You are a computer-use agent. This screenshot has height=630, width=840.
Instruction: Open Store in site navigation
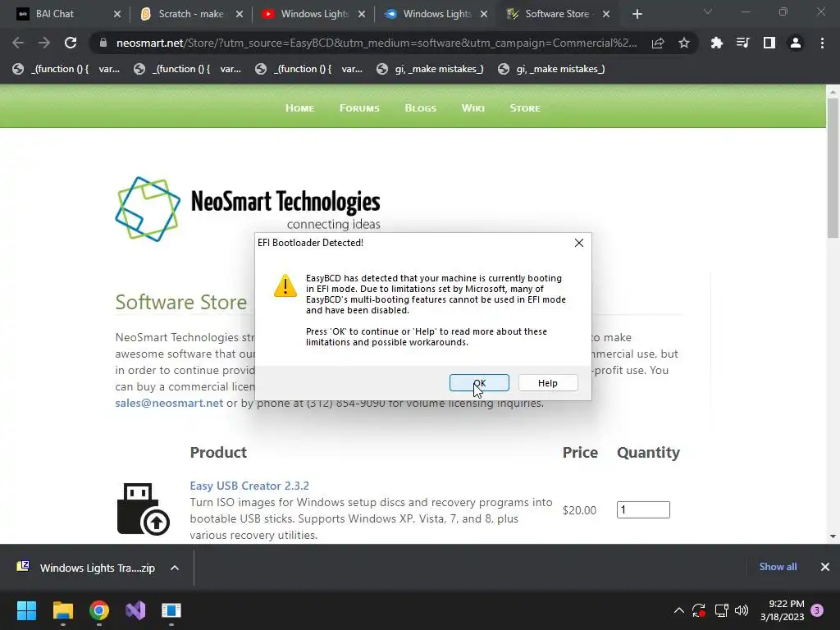click(525, 107)
